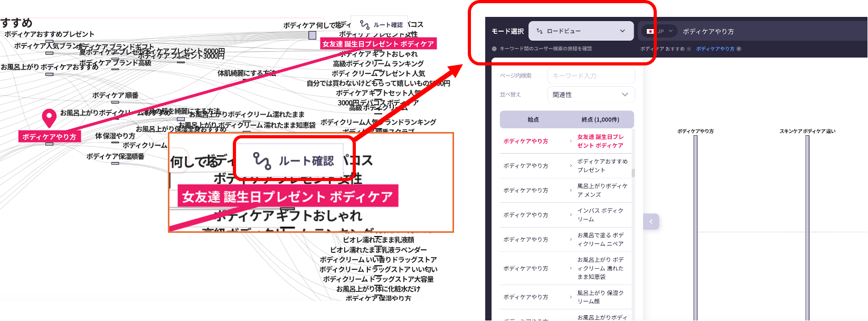Select route row ending in インバス ボディクリーム
Image resolution: width=868 pixels, height=321 pixels.
click(x=565, y=215)
